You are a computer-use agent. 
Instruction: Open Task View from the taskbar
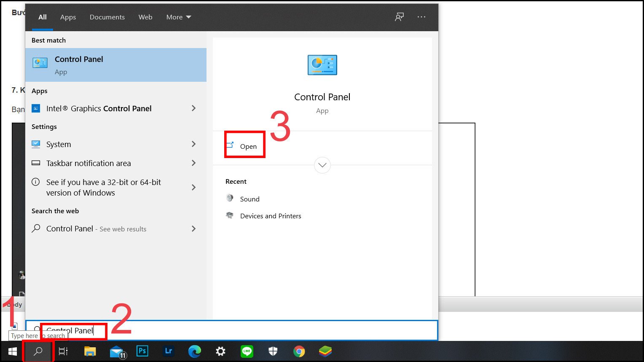click(x=63, y=351)
